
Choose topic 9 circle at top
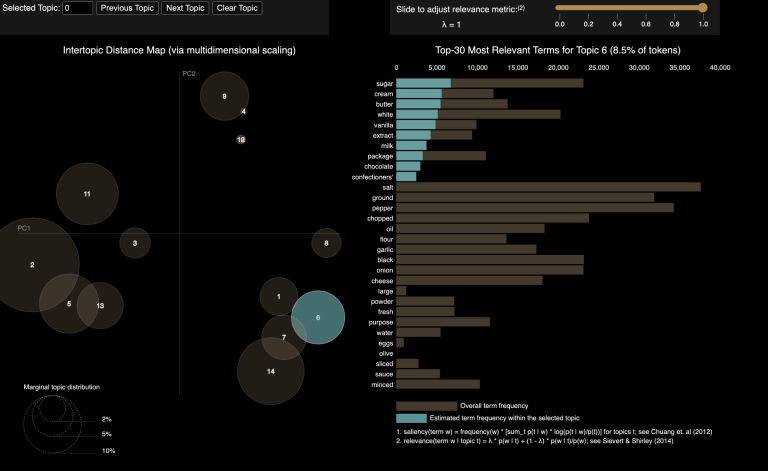222,96
